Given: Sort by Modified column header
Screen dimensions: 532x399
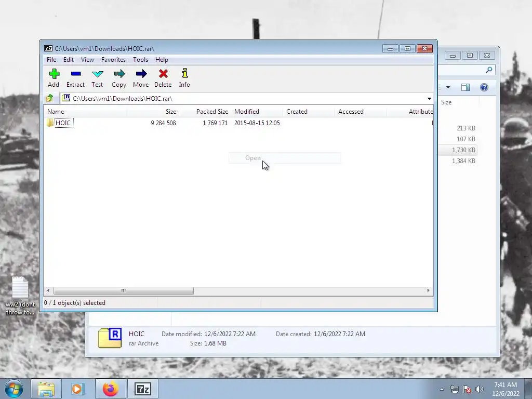Looking at the screenshot, I should pos(257,112).
